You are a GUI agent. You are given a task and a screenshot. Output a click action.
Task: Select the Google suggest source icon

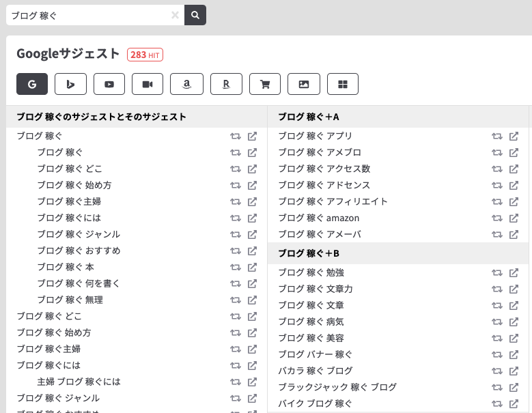click(x=32, y=84)
